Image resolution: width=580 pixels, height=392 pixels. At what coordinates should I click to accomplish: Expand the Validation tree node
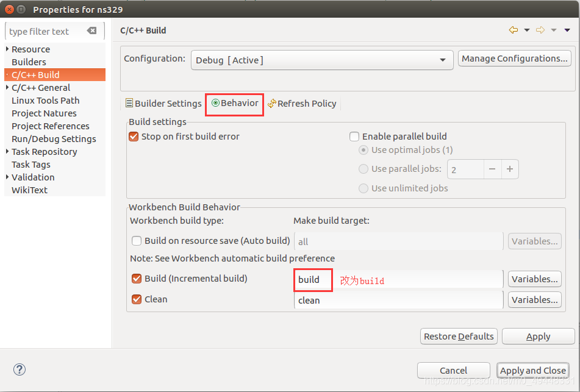tap(7, 177)
